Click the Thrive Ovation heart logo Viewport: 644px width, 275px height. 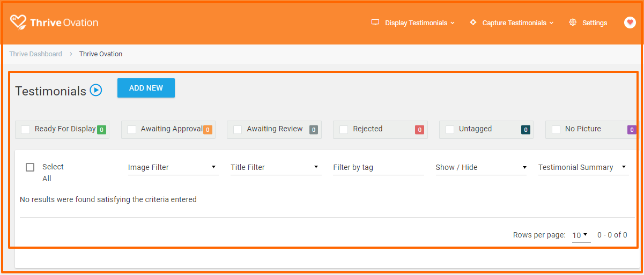click(18, 22)
